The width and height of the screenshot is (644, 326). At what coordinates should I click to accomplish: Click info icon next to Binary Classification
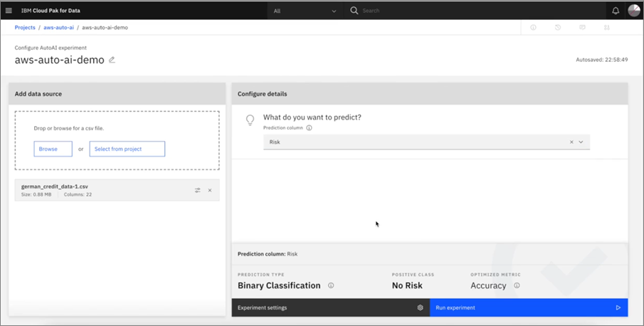tap(331, 285)
